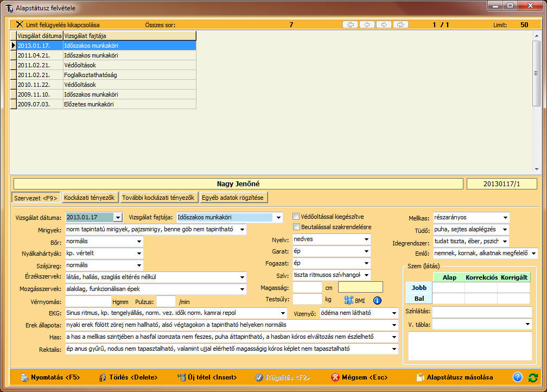
Task: Jump to the first page arrow
Action: tap(350, 24)
